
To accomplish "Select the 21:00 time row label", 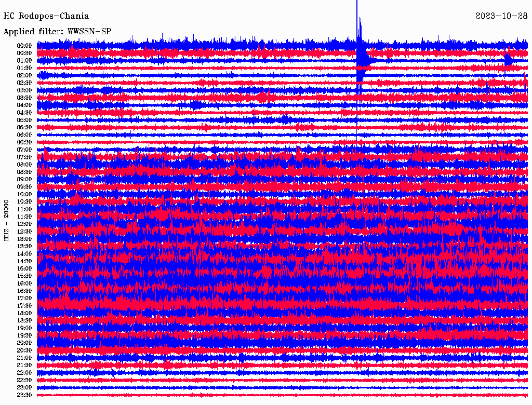I will (24, 358).
